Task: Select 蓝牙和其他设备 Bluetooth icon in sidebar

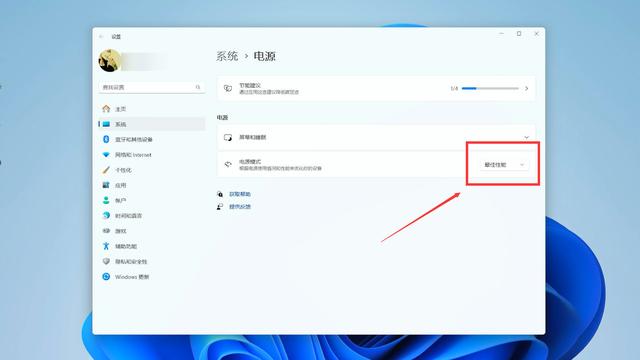Action: point(106,139)
